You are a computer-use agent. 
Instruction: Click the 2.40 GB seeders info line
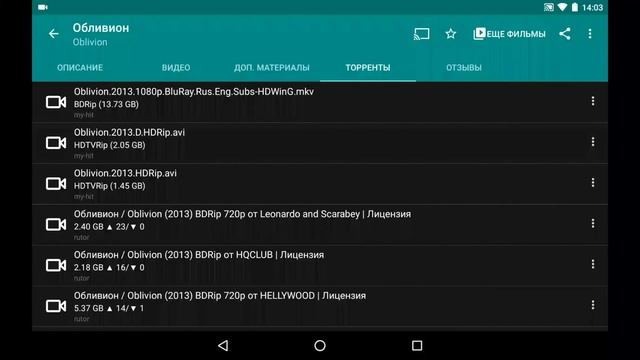pyautogui.click(x=109, y=227)
